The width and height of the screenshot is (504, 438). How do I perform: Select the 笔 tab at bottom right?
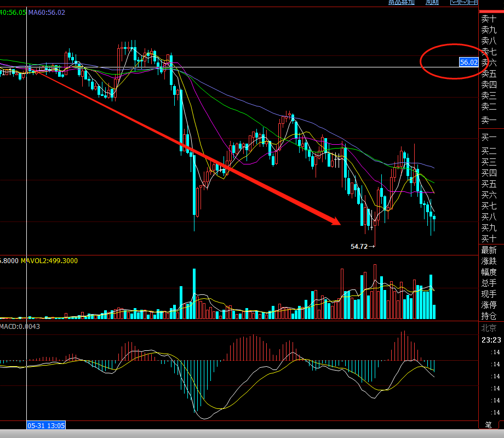click(489, 425)
